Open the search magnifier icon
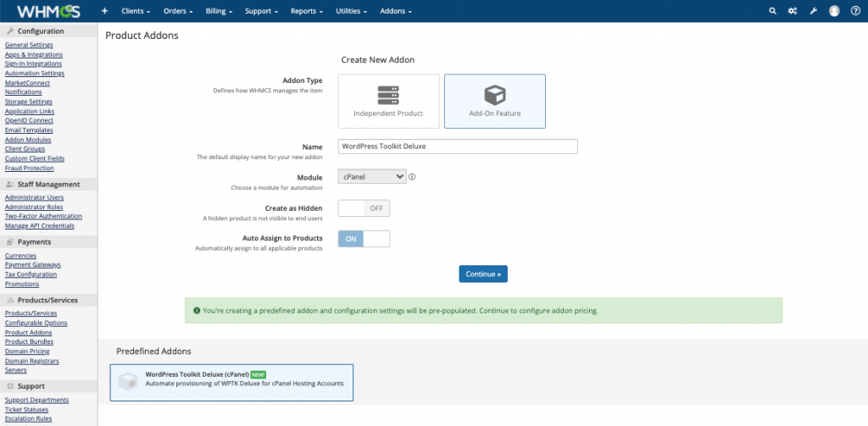Image resolution: width=868 pixels, height=426 pixels. [773, 11]
